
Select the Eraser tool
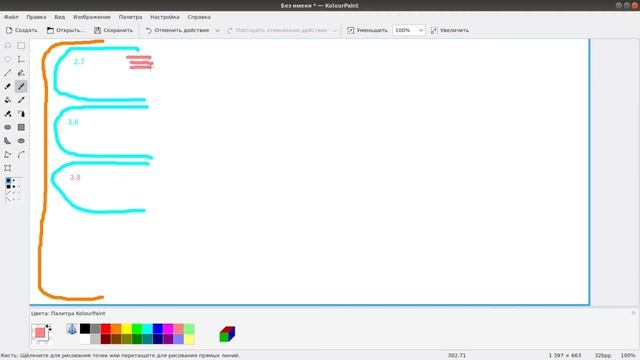(7, 87)
